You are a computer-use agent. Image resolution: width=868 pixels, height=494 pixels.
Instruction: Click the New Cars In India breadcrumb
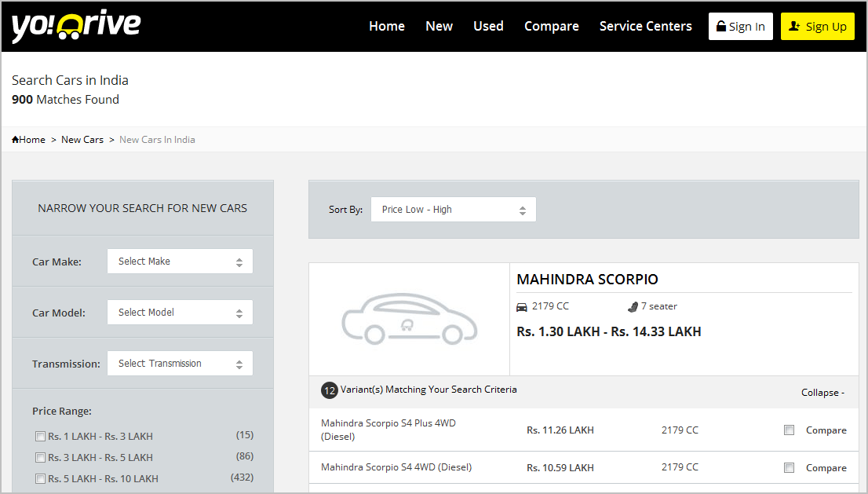pyautogui.click(x=157, y=140)
